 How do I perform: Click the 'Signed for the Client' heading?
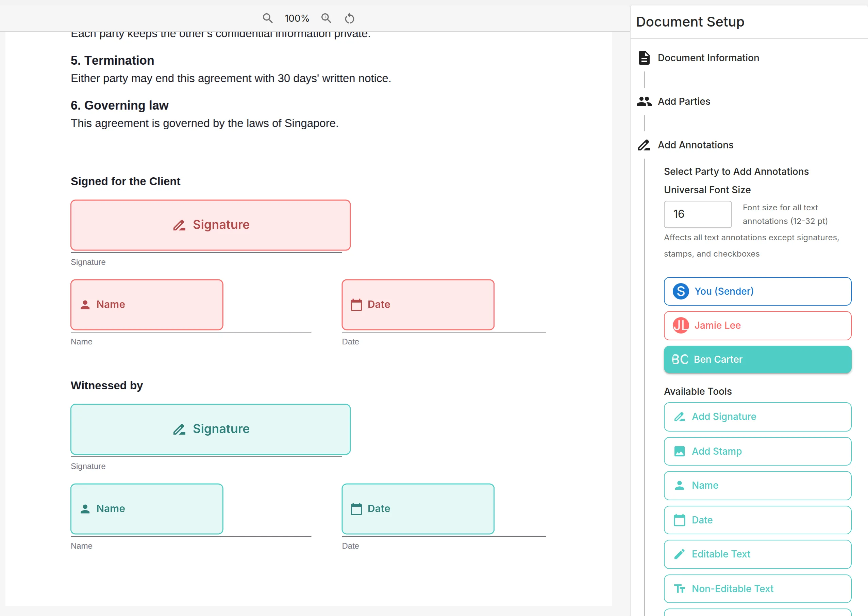[126, 181]
